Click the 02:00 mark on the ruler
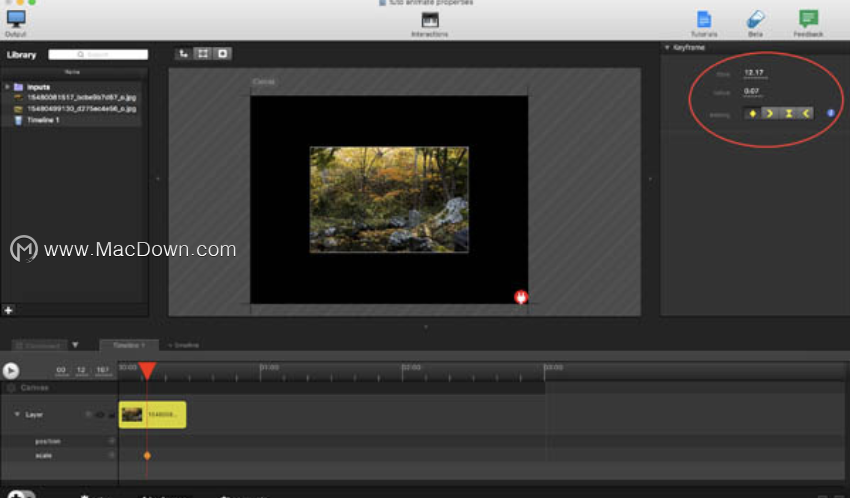The image size is (850, 498). (x=411, y=367)
